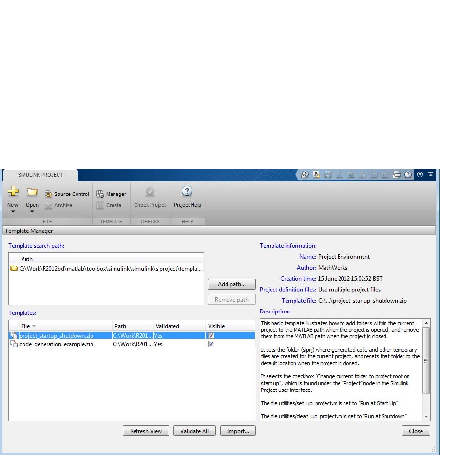Screen dimensions: 476x455
Task: Expand the Open dropdown arrow
Action: coord(32,212)
